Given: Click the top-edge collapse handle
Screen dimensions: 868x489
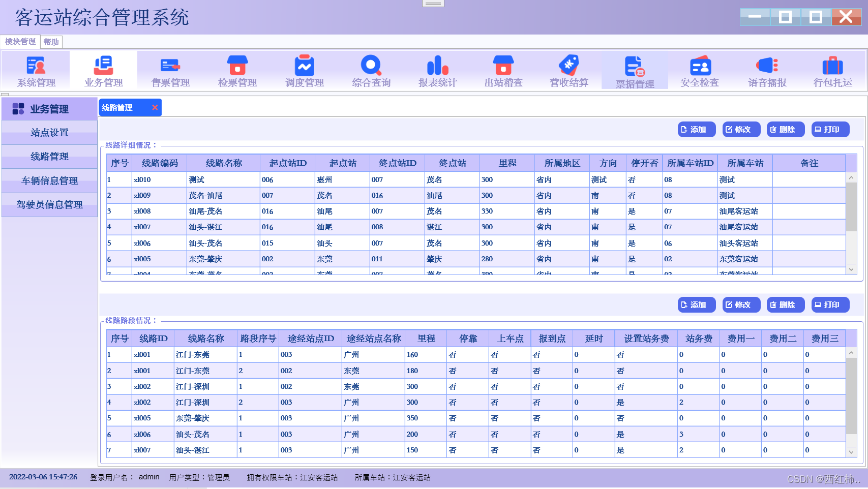Looking at the screenshot, I should (x=433, y=3).
